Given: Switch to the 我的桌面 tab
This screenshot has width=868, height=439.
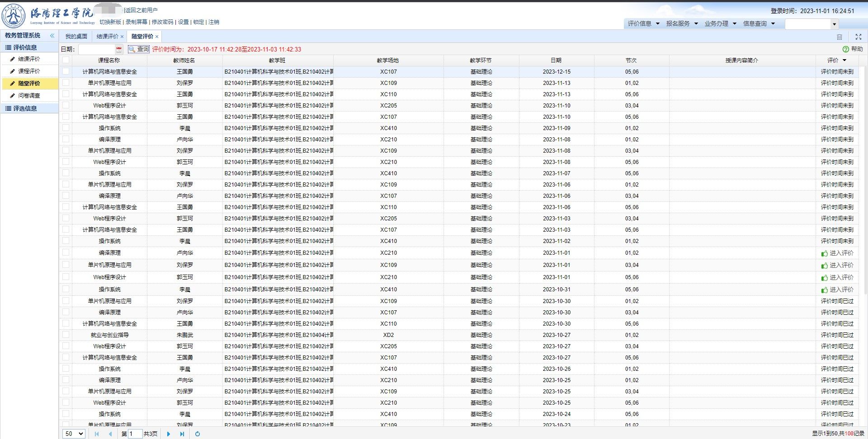Looking at the screenshot, I should click(76, 37).
